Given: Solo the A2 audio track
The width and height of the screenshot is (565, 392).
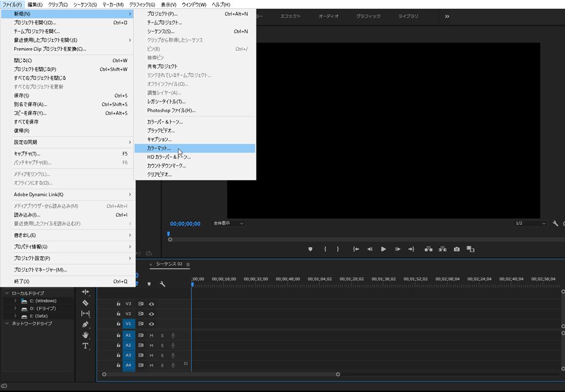Looking at the screenshot, I should [x=162, y=346].
